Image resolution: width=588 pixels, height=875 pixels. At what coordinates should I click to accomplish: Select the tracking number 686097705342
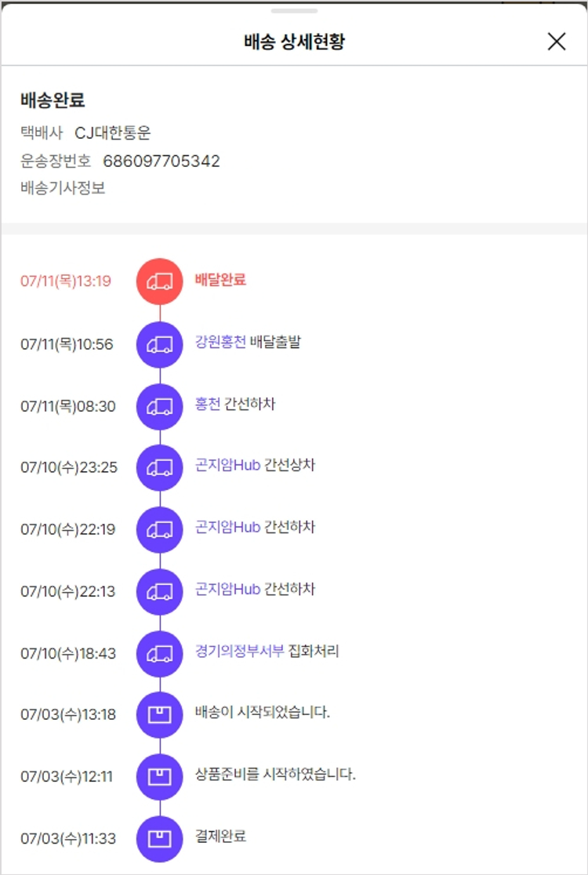click(x=162, y=162)
